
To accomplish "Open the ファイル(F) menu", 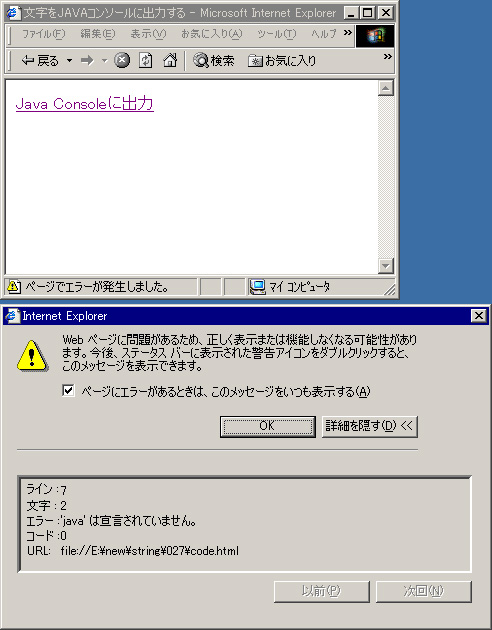I will (x=43, y=34).
